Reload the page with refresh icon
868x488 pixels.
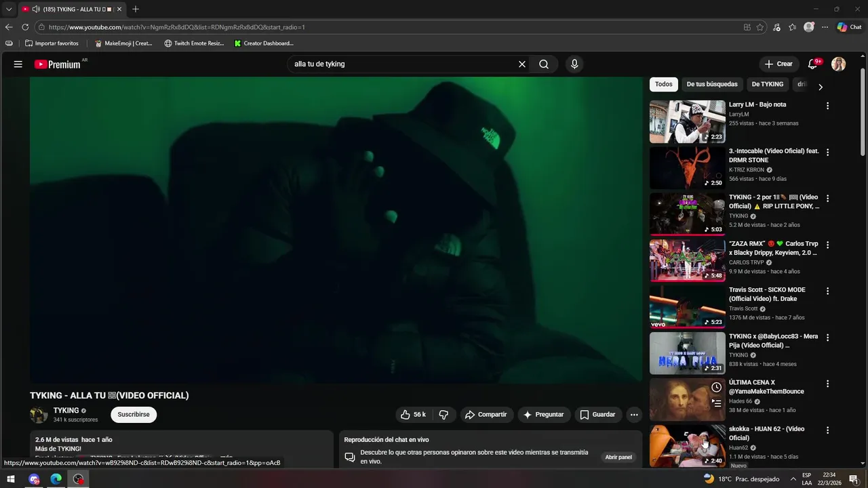25,27
